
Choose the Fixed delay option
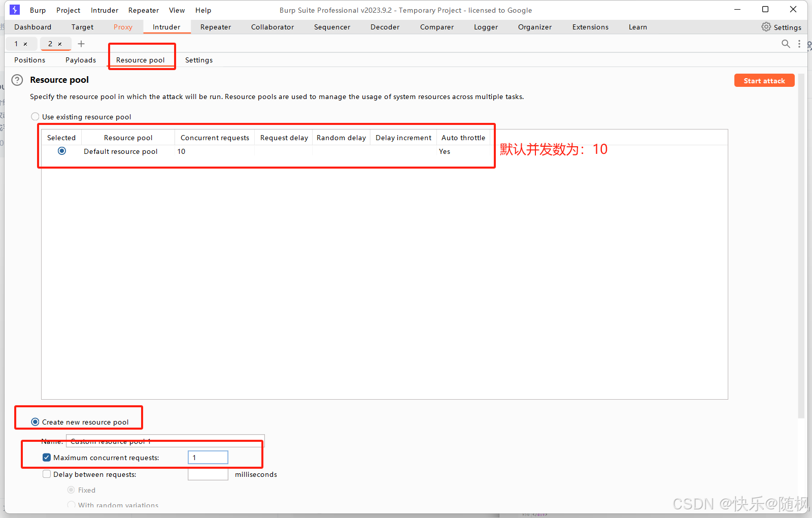point(71,490)
